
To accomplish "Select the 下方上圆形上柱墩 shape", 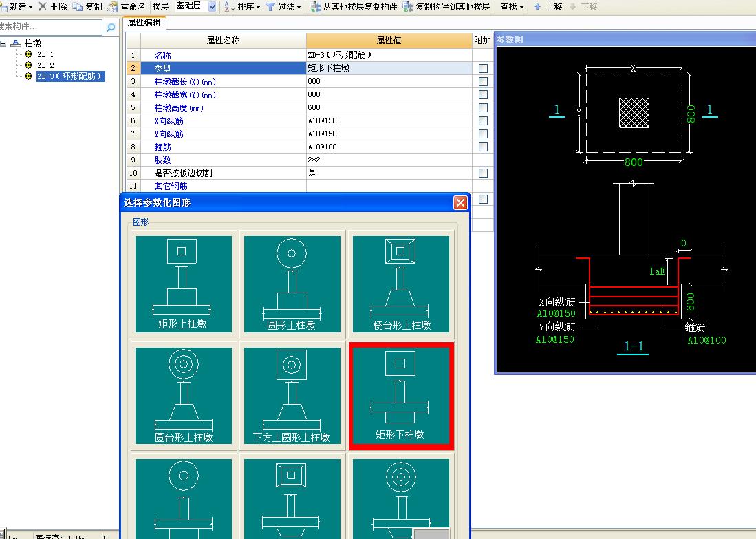I will click(x=292, y=396).
